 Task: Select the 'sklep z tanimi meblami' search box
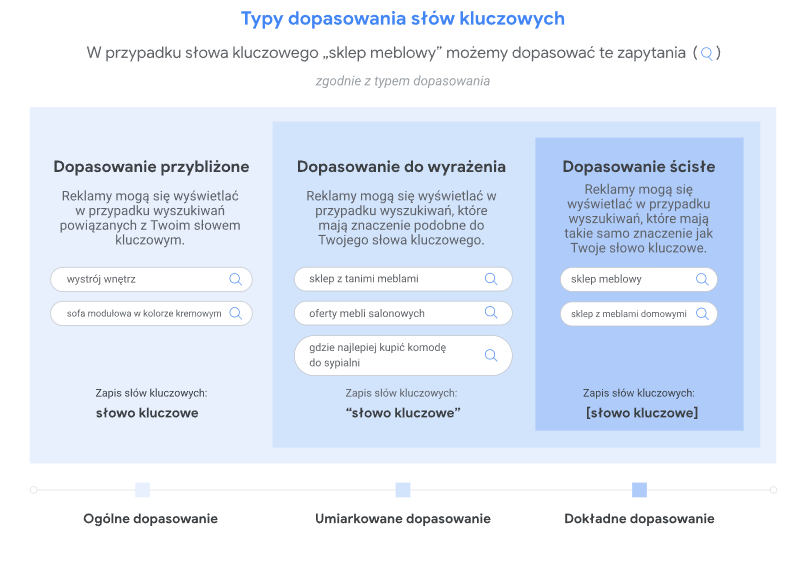point(403,279)
